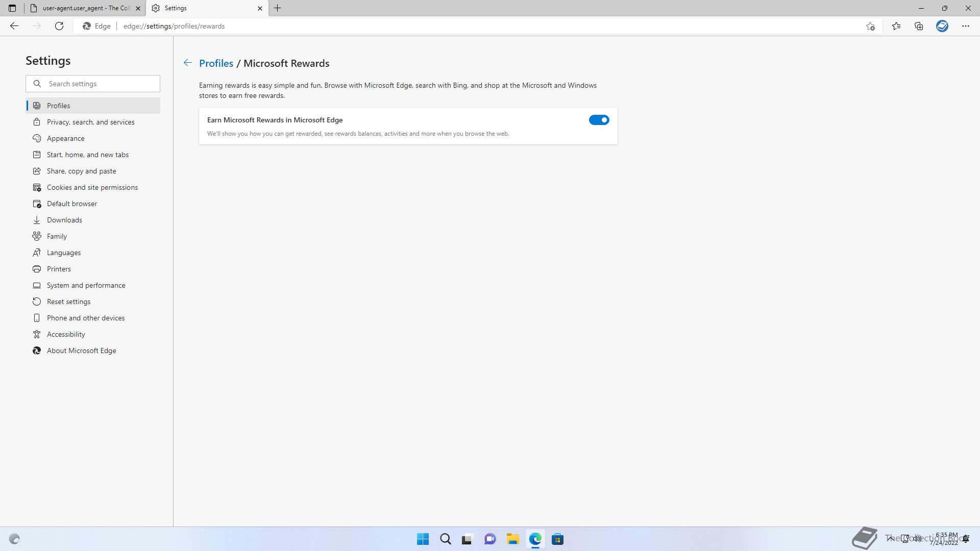
Task: Open Start, home, and new tabs settings
Action: click(x=93, y=155)
